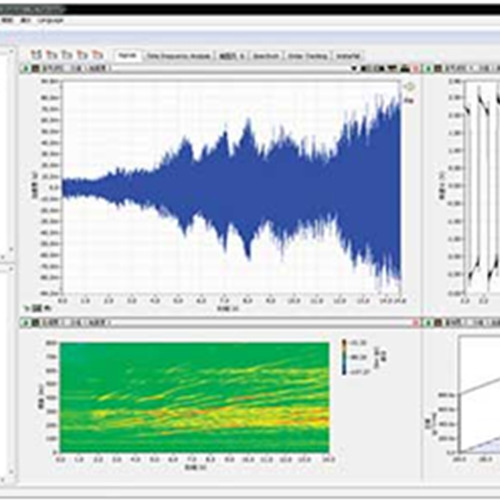Click the third icon in the top toolbar
500x500 pixels.
tap(67, 54)
